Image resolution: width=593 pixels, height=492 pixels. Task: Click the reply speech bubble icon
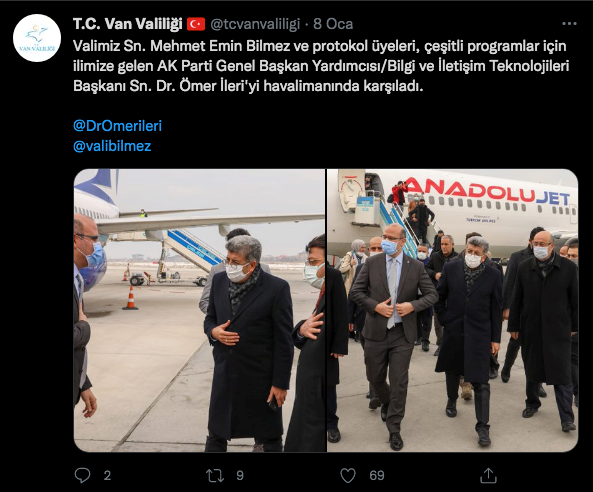(x=82, y=475)
